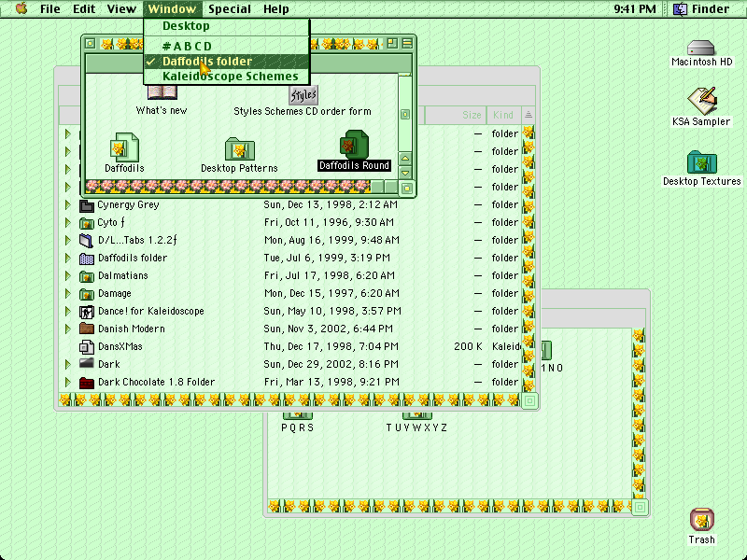This screenshot has width=747, height=560.
Task: Choose Kaleidoscope Schemes in Window menu
Action: pos(226,77)
